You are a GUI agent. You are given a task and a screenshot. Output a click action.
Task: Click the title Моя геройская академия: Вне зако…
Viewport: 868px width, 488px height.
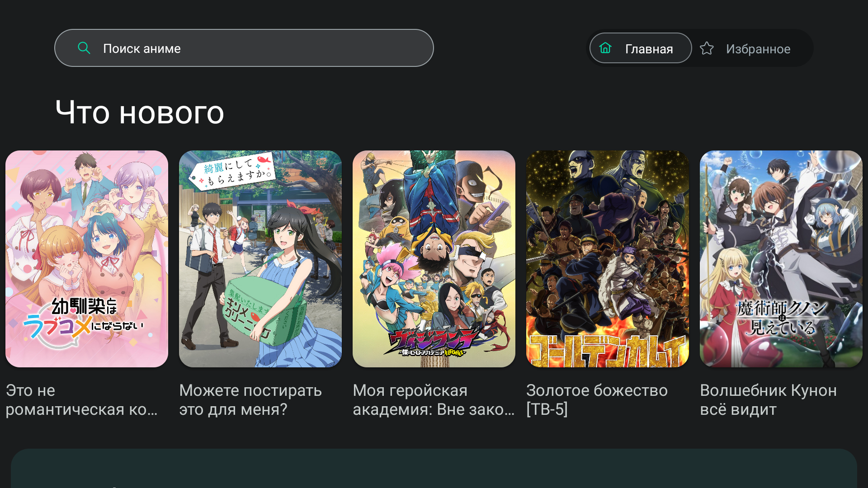point(434,400)
